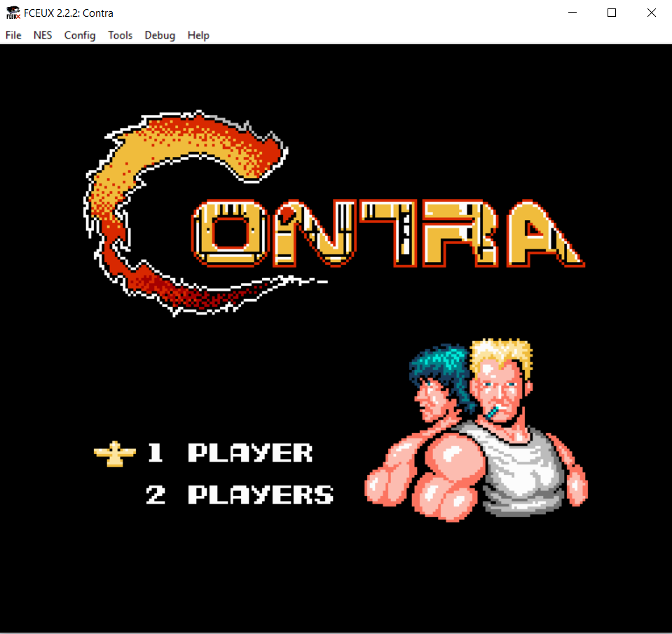Click the golden eagle selection cursor
This screenshot has height=634, width=672.
[x=114, y=454]
